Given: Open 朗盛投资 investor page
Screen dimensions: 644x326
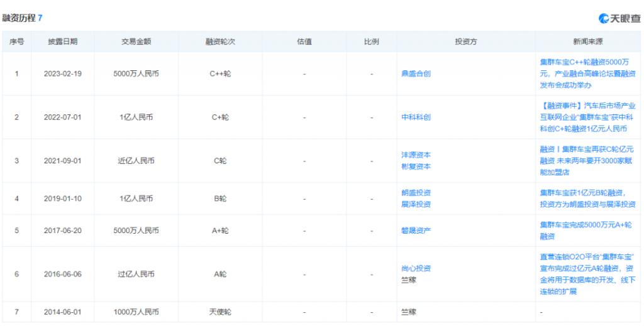Looking at the screenshot, I should click(416, 193).
